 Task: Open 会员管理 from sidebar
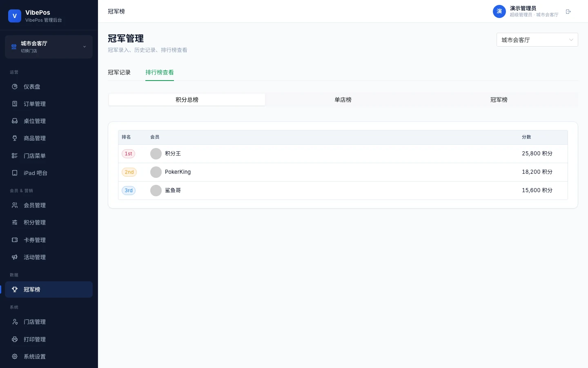pos(49,205)
